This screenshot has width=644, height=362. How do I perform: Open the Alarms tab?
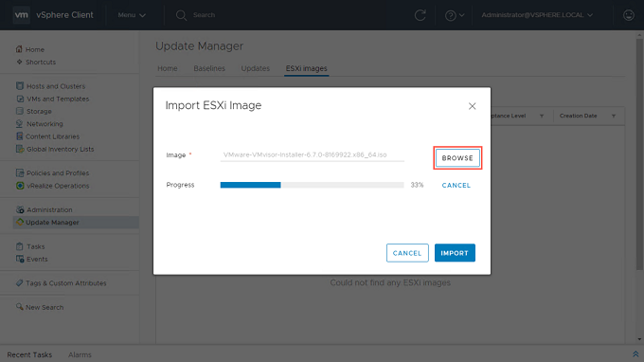coord(80,354)
